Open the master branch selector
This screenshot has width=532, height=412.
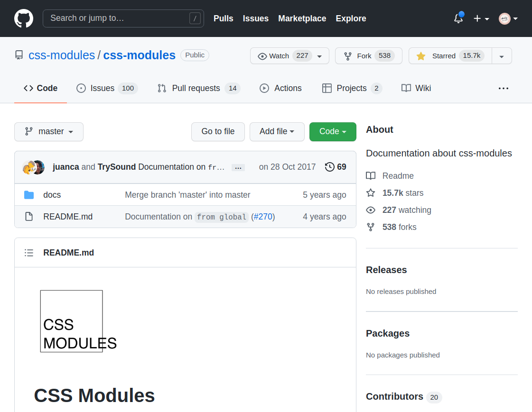(48, 132)
